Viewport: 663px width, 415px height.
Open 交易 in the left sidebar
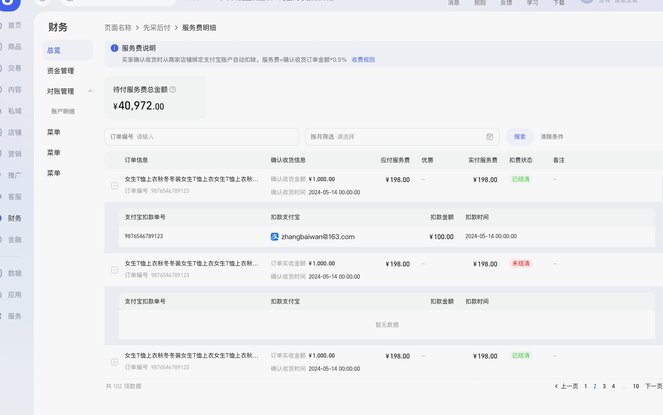pos(14,68)
